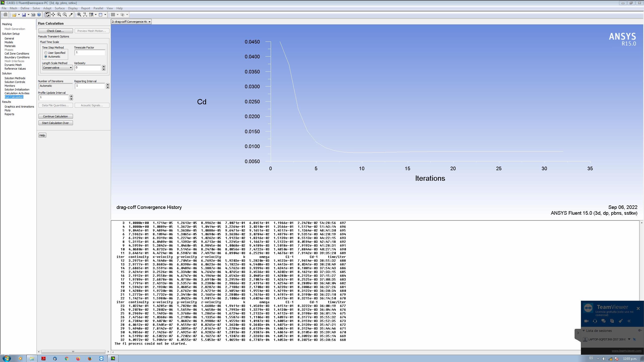Open TeamViewer from the Windows taskbar
644x362 pixels.
tap(101, 358)
